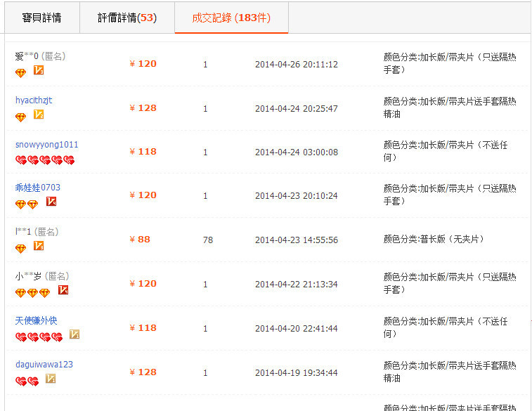The height and width of the screenshot is (411, 532).
Task: Open buyer profile 天使赚外快
Action: click(x=36, y=320)
